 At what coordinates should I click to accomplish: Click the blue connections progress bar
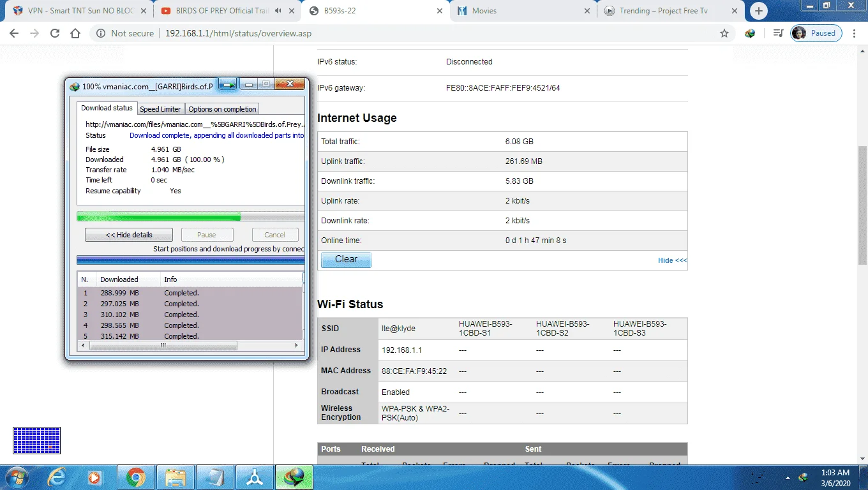coord(190,260)
